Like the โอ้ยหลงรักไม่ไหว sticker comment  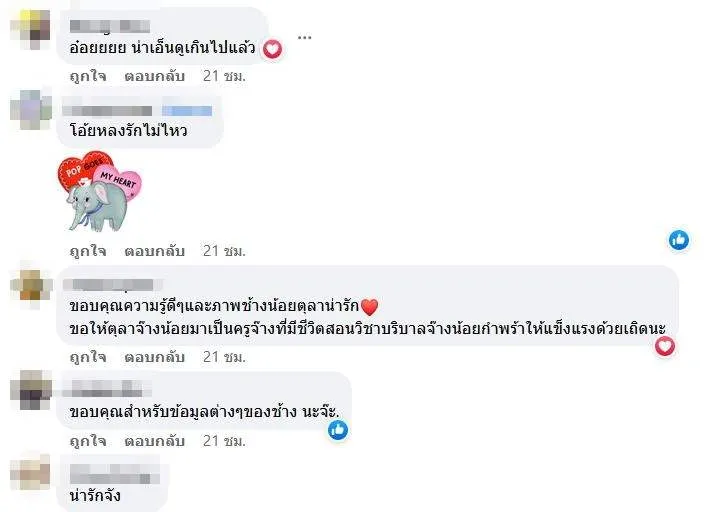[x=88, y=251]
